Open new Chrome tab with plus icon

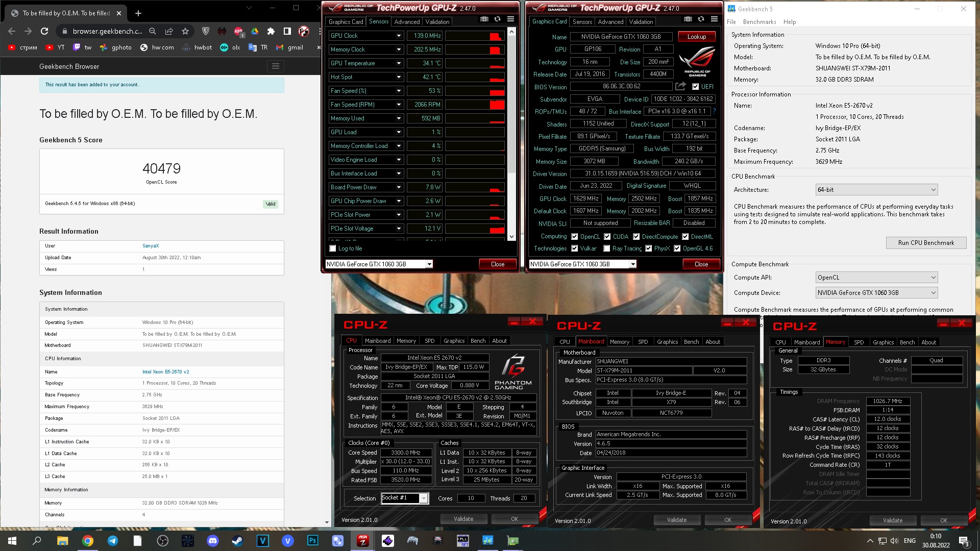pos(138,13)
